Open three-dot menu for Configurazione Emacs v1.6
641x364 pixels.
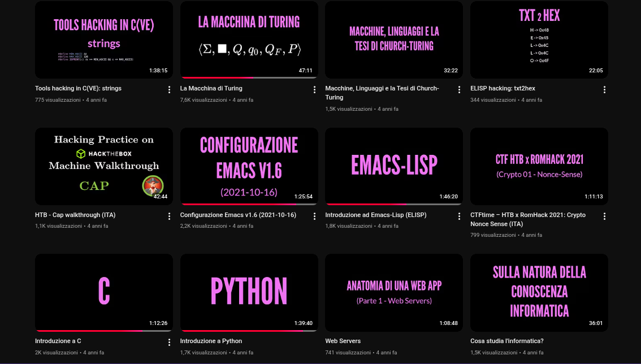pyautogui.click(x=314, y=216)
